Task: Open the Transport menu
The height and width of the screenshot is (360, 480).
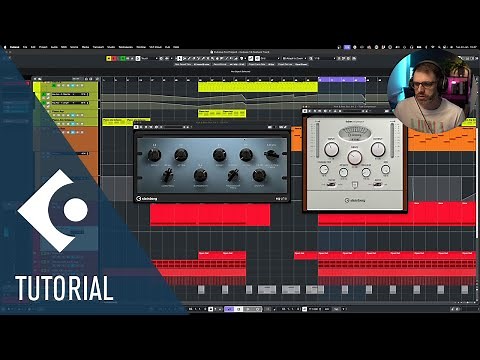Action: coord(98,47)
